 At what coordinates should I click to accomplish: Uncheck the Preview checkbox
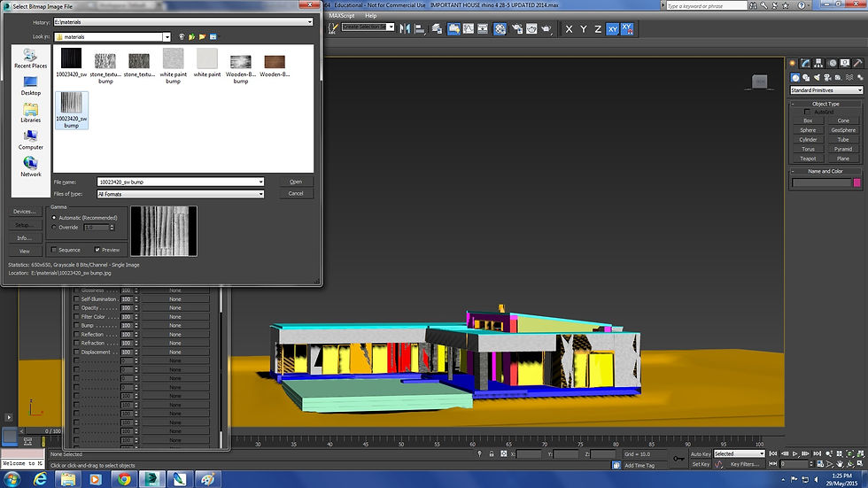coord(98,250)
